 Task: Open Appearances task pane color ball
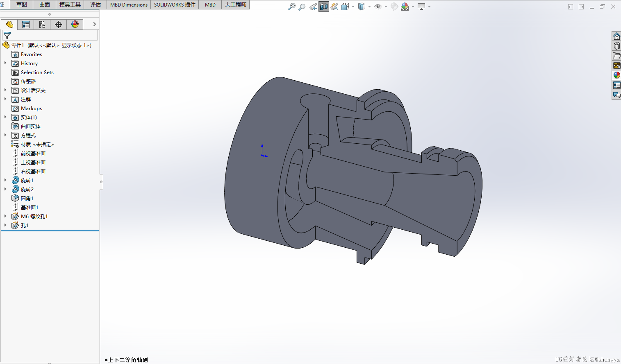616,75
